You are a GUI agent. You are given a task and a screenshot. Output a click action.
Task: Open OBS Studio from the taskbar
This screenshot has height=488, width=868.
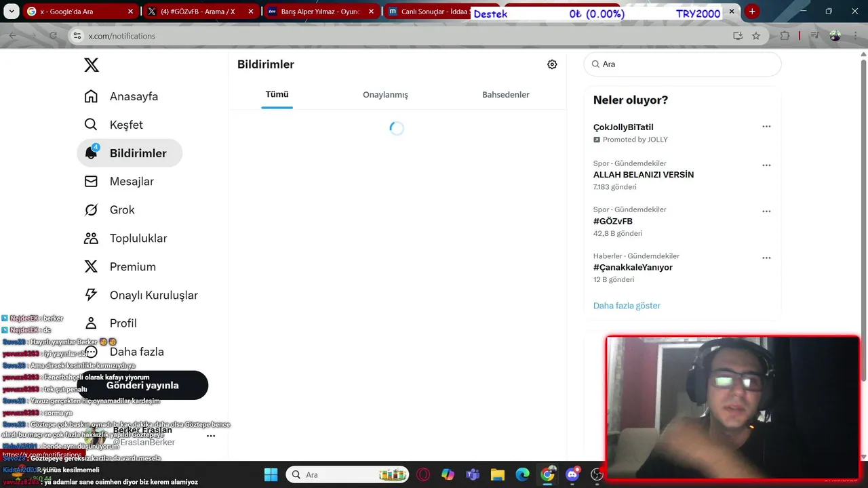597,474
